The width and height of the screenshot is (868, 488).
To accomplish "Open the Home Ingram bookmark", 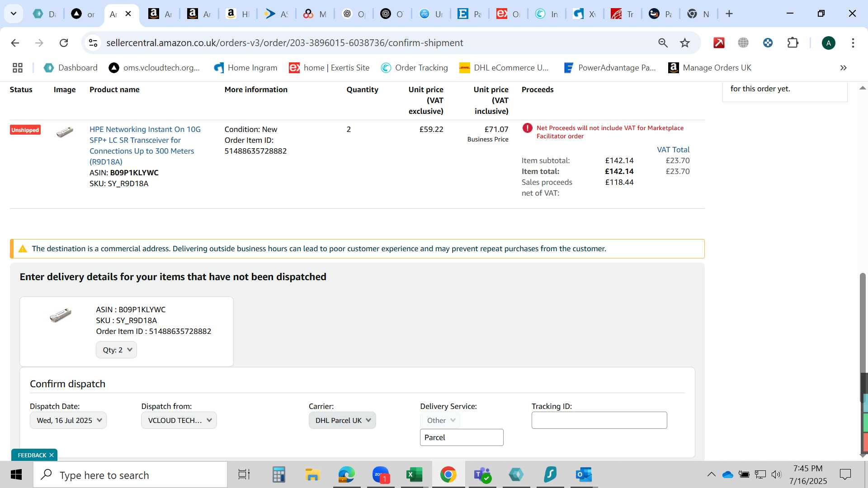I will click(245, 68).
